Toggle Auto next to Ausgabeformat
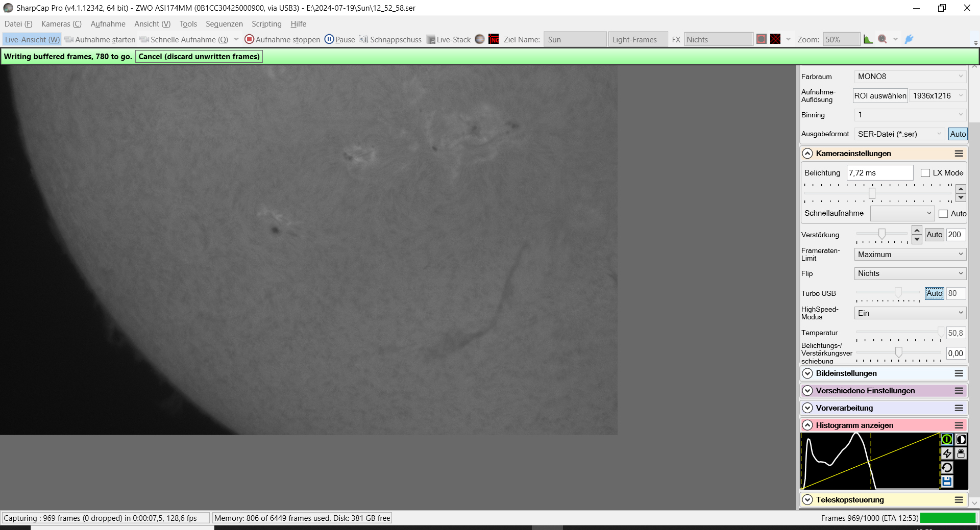This screenshot has height=530, width=980. pyautogui.click(x=958, y=134)
